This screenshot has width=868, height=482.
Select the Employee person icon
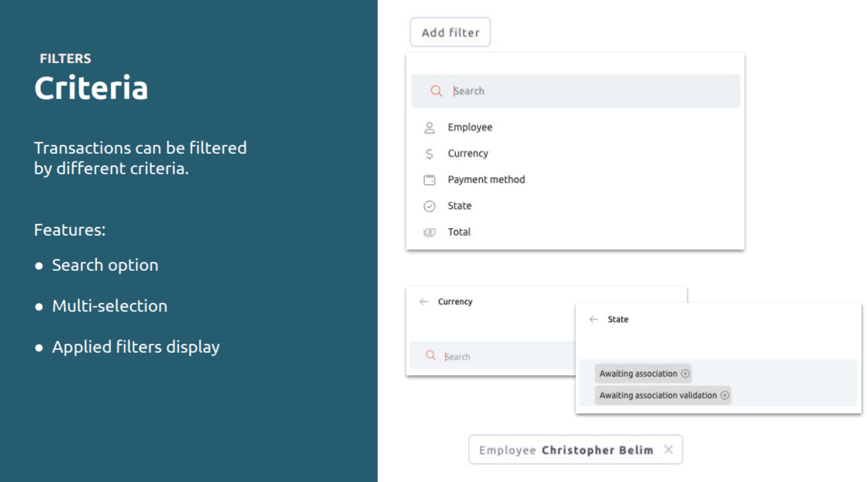point(429,128)
